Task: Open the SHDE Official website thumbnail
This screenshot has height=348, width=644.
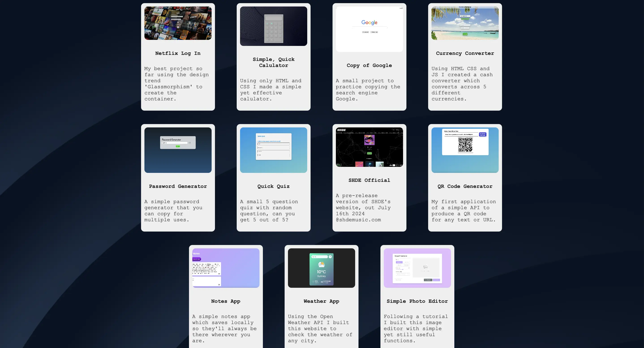Action: [369, 147]
